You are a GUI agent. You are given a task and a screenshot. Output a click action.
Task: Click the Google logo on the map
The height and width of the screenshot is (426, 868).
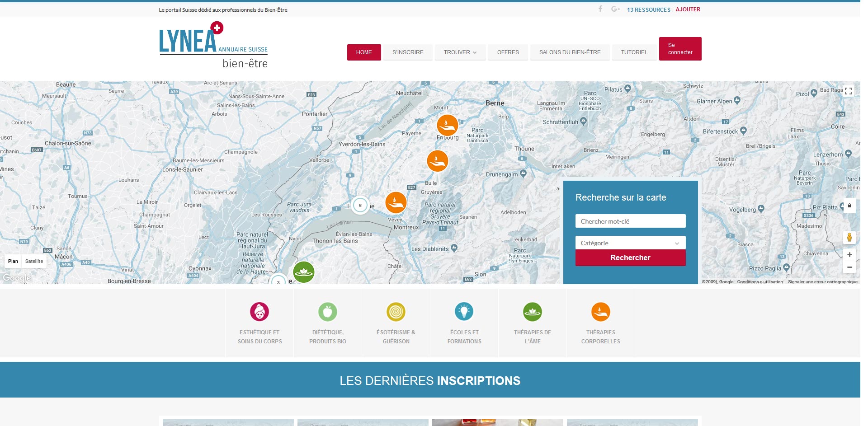17,278
